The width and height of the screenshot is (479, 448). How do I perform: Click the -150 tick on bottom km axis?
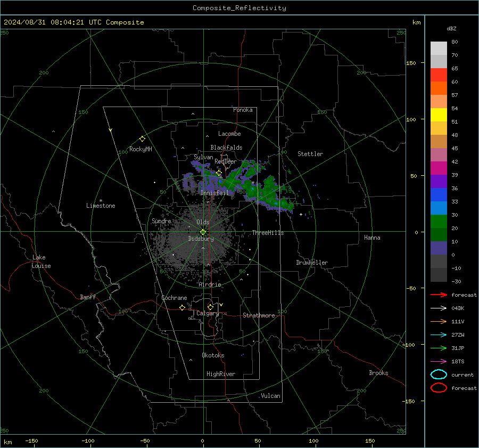tap(31, 441)
